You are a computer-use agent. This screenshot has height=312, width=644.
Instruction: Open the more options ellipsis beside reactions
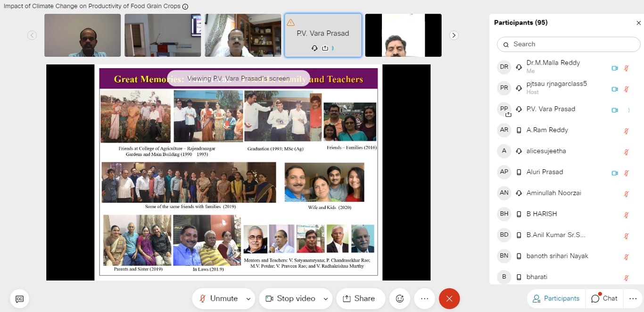coord(424,298)
